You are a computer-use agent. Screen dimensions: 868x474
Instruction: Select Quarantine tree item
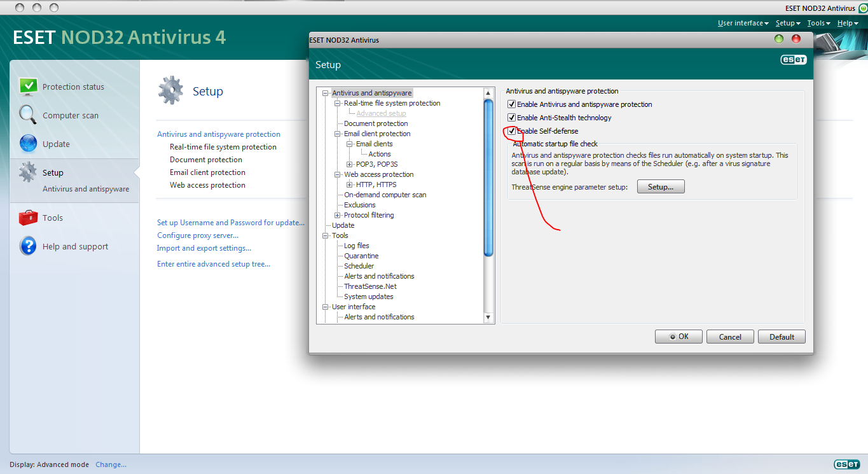point(361,256)
